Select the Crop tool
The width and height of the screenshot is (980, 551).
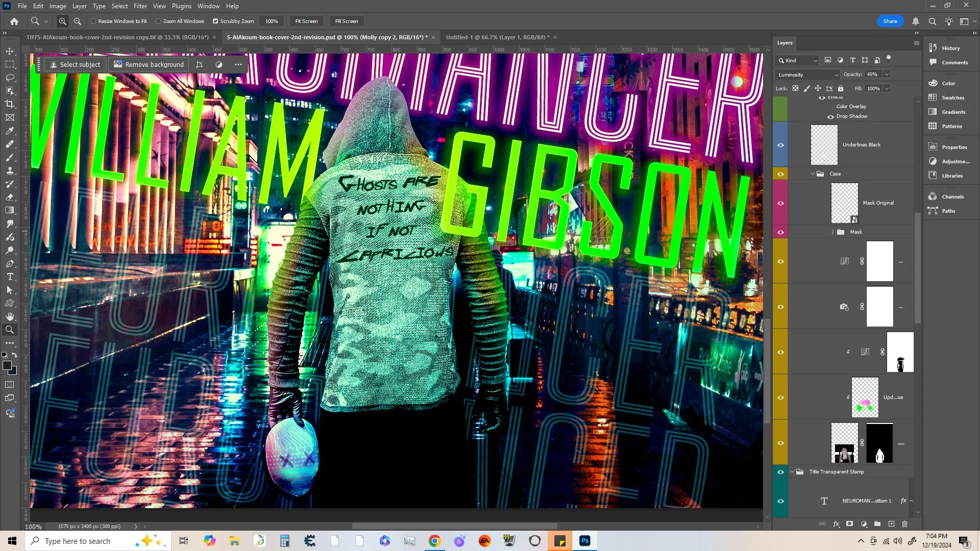(x=10, y=104)
